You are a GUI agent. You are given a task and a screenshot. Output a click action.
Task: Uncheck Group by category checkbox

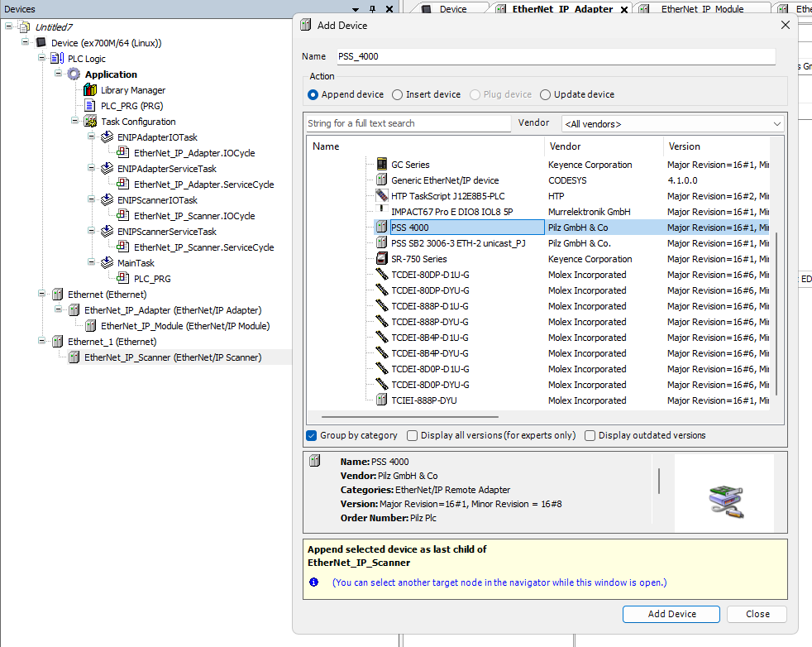[311, 436]
